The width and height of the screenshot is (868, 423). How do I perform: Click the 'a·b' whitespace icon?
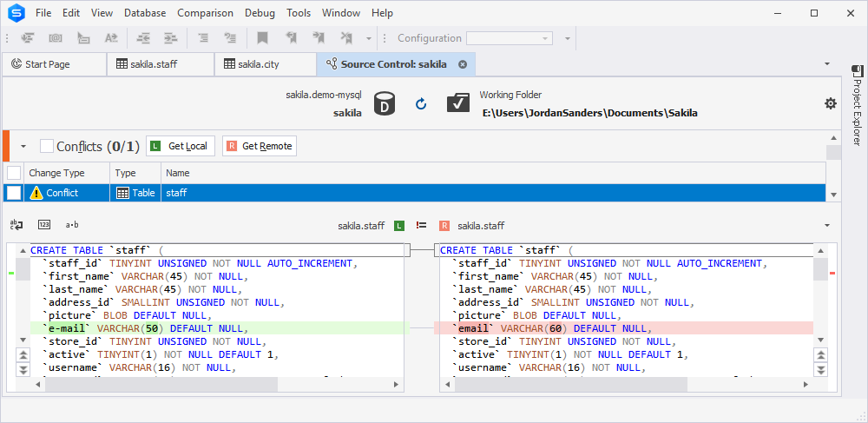click(72, 224)
